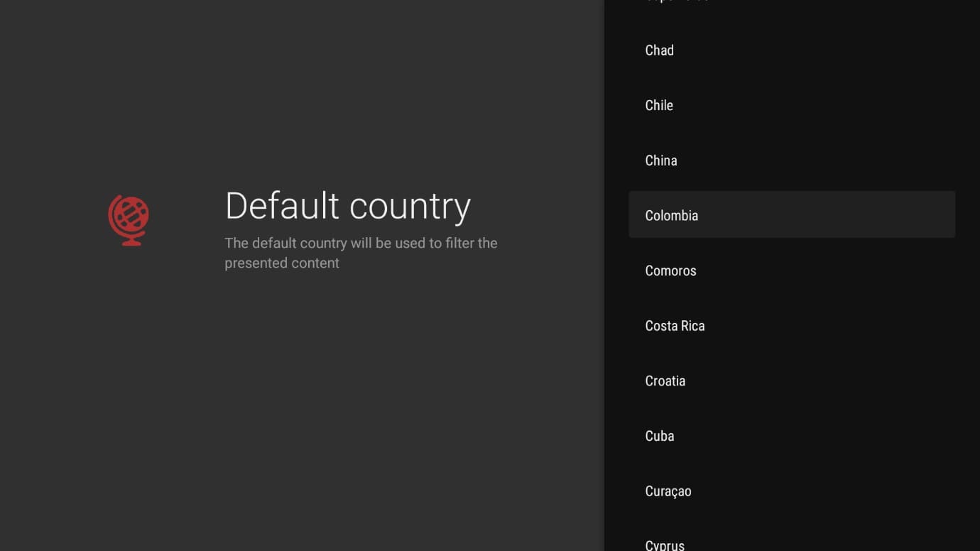Click the word 'Default' in the heading
This screenshot has height=551, width=980.
pos(282,206)
